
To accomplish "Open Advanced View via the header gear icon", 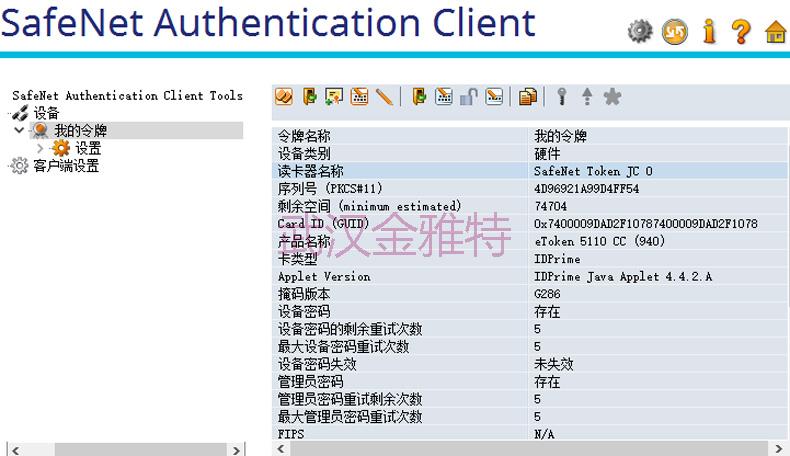I will point(640,31).
